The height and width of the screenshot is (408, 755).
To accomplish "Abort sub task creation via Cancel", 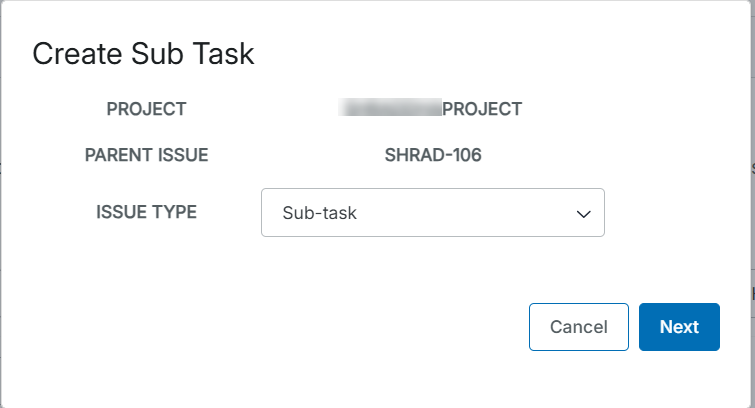I will [x=578, y=327].
